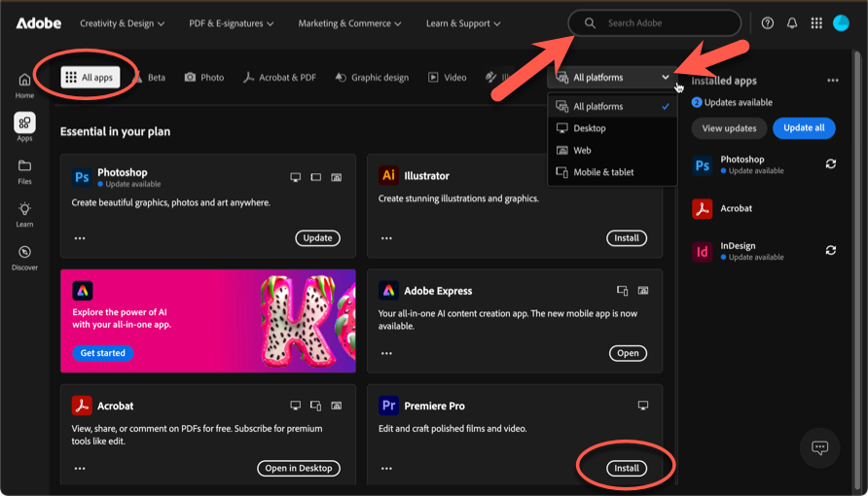868x496 pixels.
Task: Click Acrobat icon in Installed apps
Action: click(702, 208)
